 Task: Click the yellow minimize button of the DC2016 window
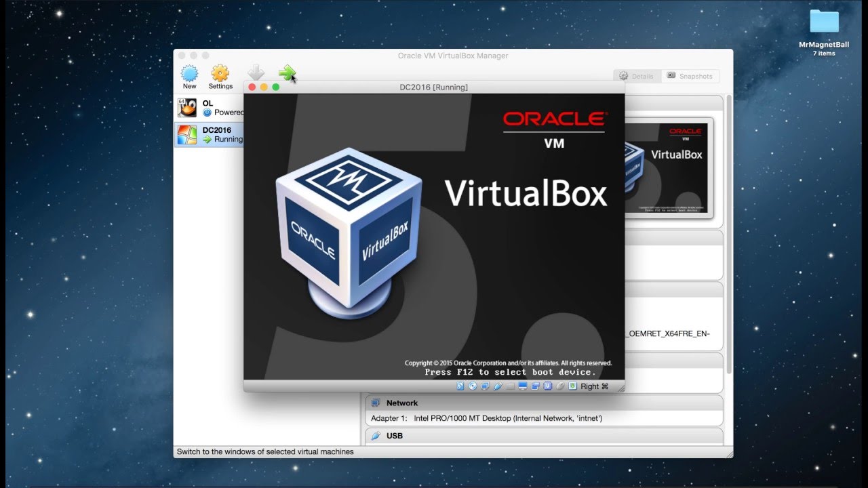click(264, 87)
